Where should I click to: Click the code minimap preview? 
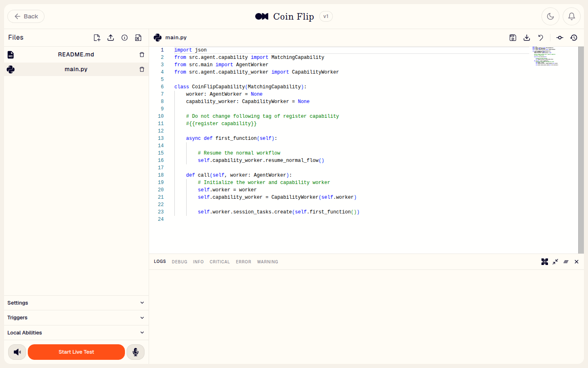(546, 56)
